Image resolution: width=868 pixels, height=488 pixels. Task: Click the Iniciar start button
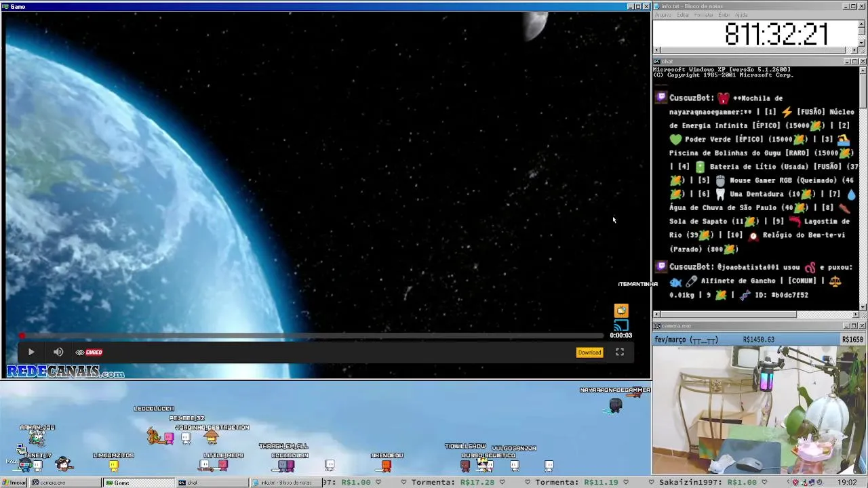pyautogui.click(x=14, y=483)
